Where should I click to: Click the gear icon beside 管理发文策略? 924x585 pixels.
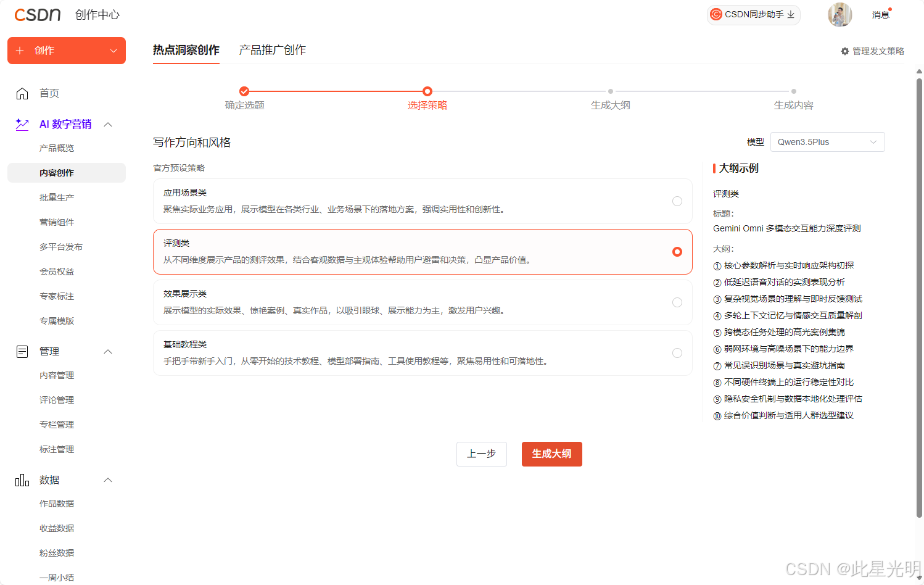click(x=845, y=51)
